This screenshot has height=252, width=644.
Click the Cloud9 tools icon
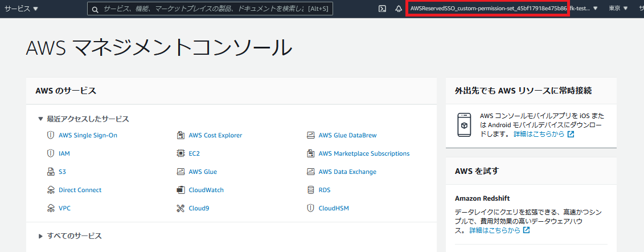click(181, 208)
